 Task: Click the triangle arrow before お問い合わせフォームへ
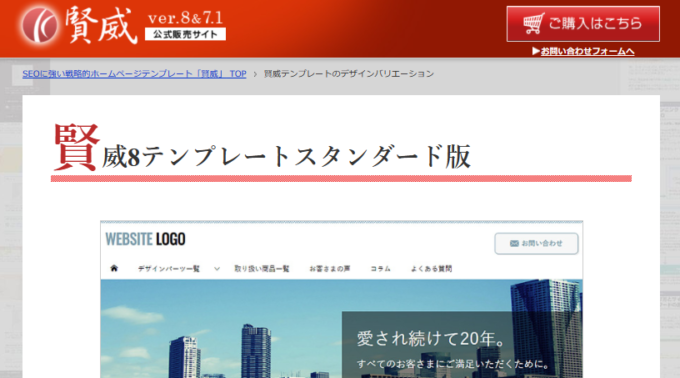click(536, 51)
